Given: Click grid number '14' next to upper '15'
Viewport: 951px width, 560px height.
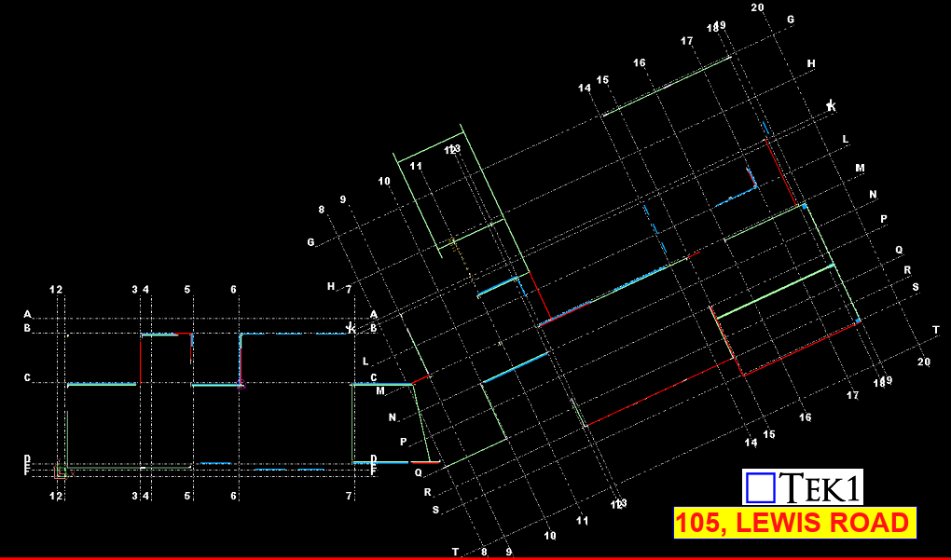Looking at the screenshot, I should click(584, 89).
